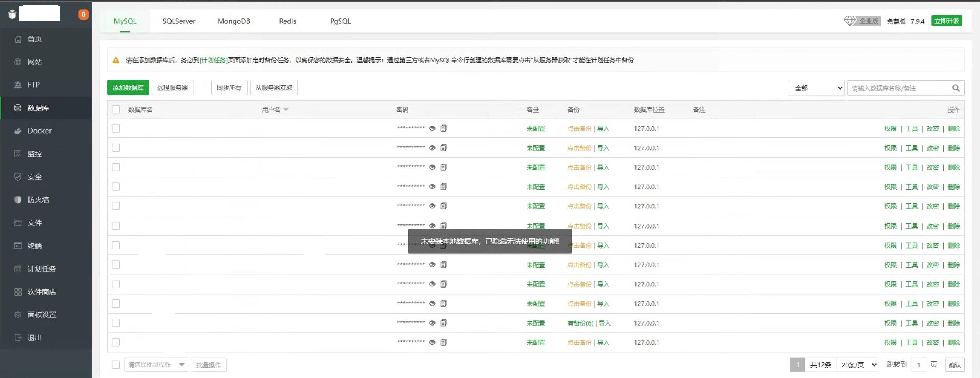
Task: Click the green 添加数据库 button
Action: click(x=128, y=88)
